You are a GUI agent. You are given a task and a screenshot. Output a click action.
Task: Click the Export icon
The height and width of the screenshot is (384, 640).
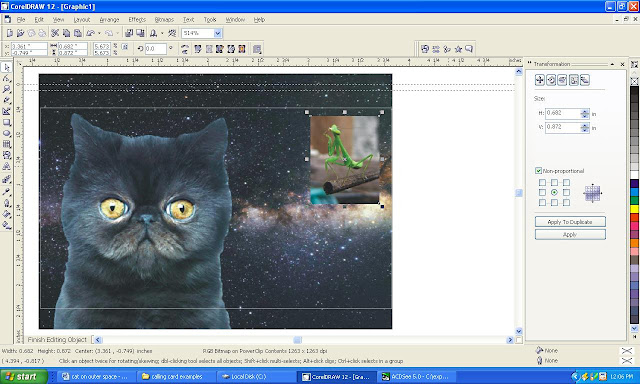tap(140, 33)
